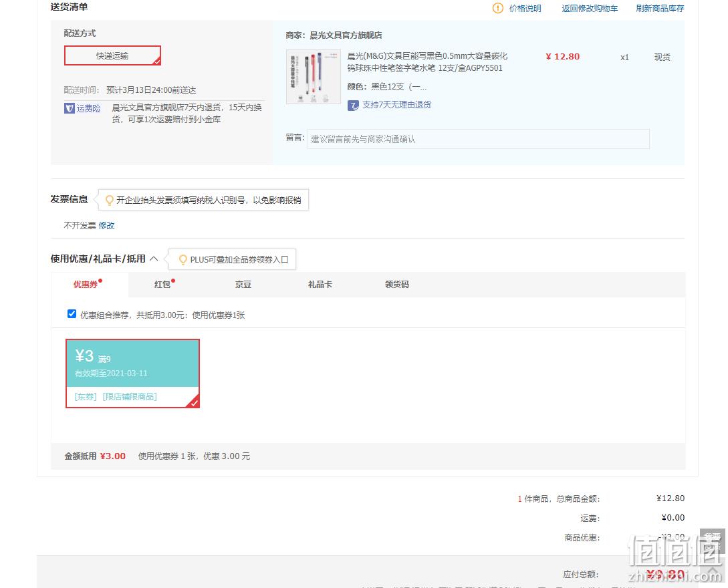Open the 晨光(M&G) pen product title
The image size is (728, 588).
click(427, 62)
